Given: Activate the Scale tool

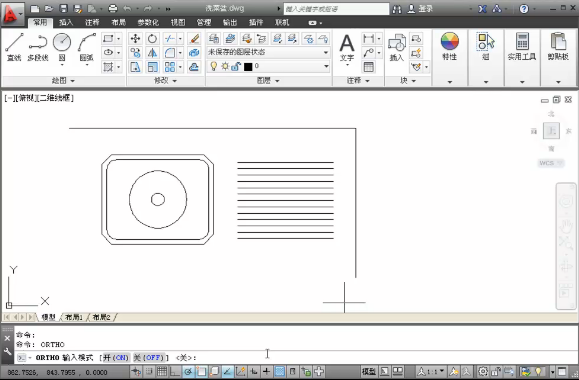Looking at the screenshot, I should tap(152, 67).
